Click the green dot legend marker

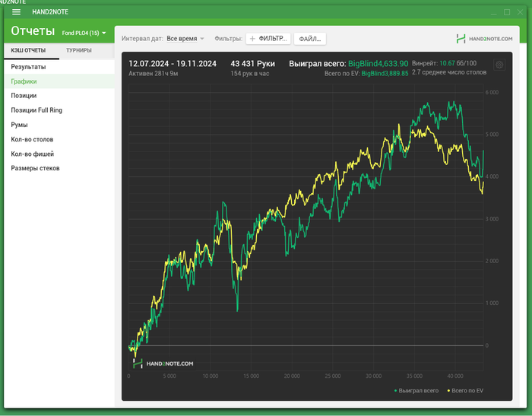[x=396, y=391]
